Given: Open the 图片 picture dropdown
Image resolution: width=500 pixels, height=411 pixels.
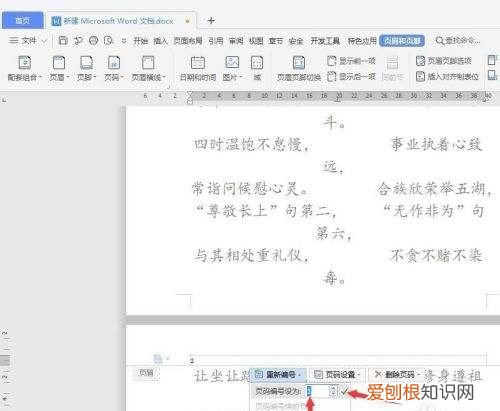Looking at the screenshot, I should click(232, 68).
